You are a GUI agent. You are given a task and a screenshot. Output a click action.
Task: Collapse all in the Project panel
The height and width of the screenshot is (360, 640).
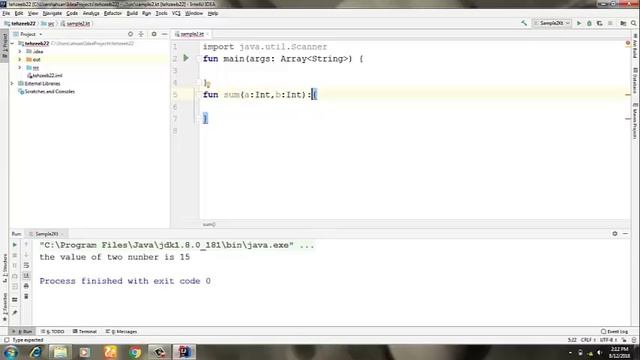click(x=141, y=34)
